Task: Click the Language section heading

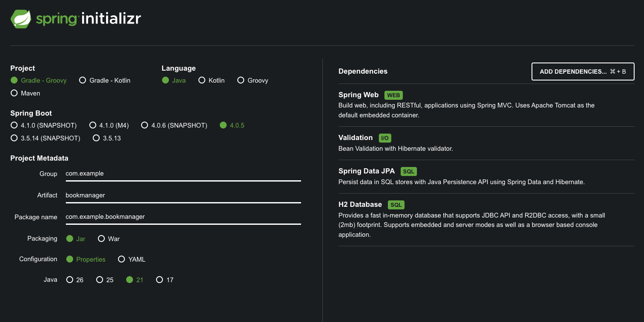Action: (x=179, y=69)
